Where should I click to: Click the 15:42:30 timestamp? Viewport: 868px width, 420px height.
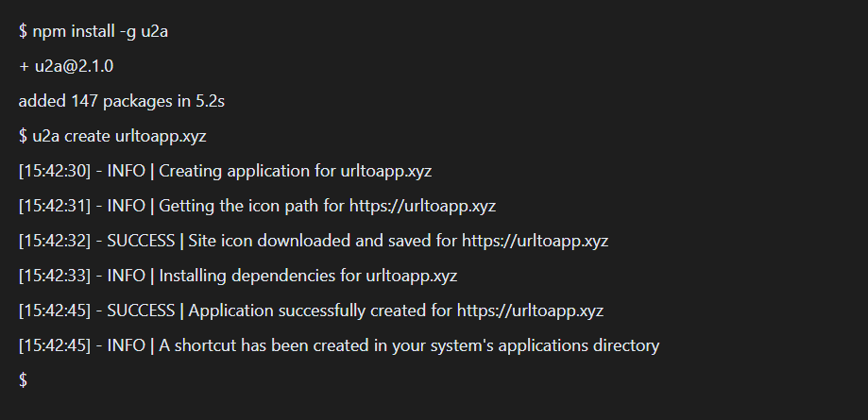pyautogui.click(x=54, y=171)
